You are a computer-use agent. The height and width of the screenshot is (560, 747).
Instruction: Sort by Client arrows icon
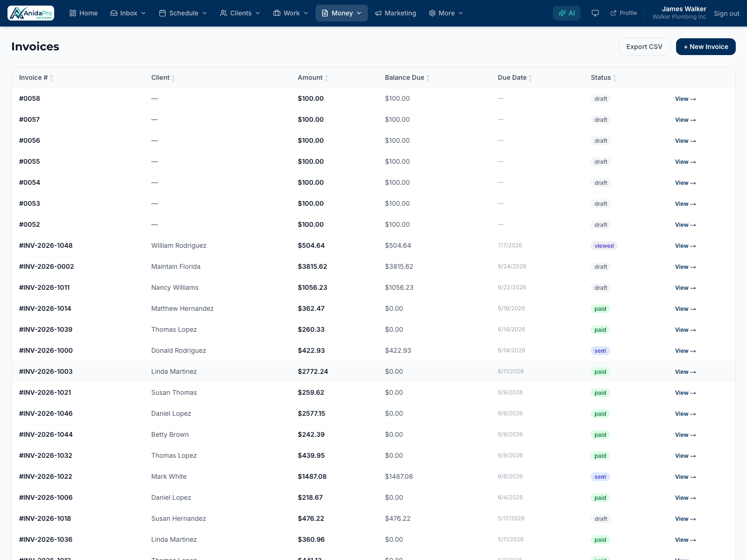173,78
